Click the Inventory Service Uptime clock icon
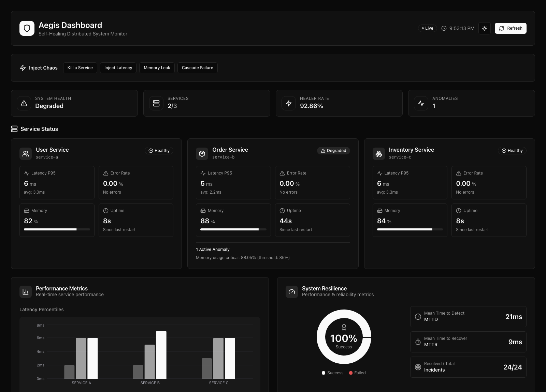This screenshot has height=392, width=546. tap(459, 211)
